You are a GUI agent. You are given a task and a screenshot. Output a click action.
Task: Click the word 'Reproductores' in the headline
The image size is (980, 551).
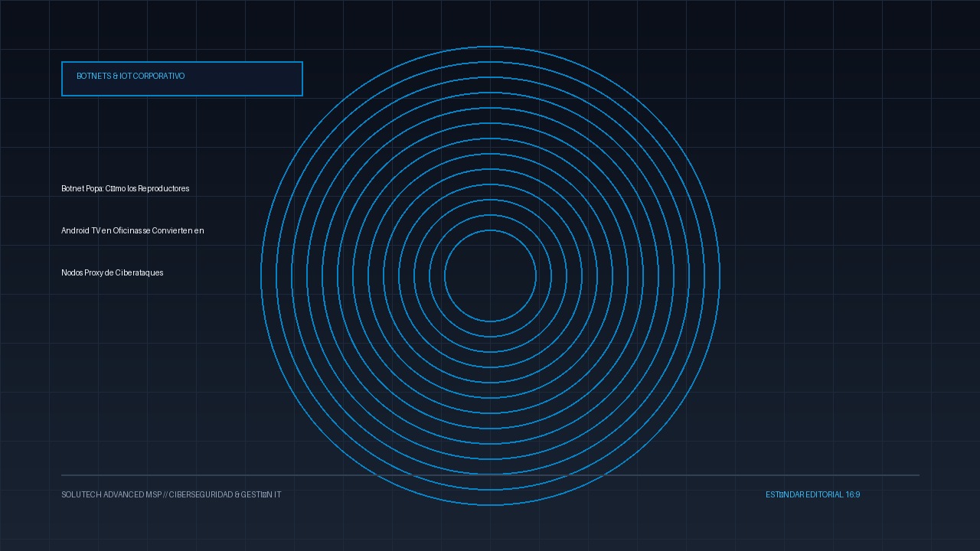click(x=164, y=188)
